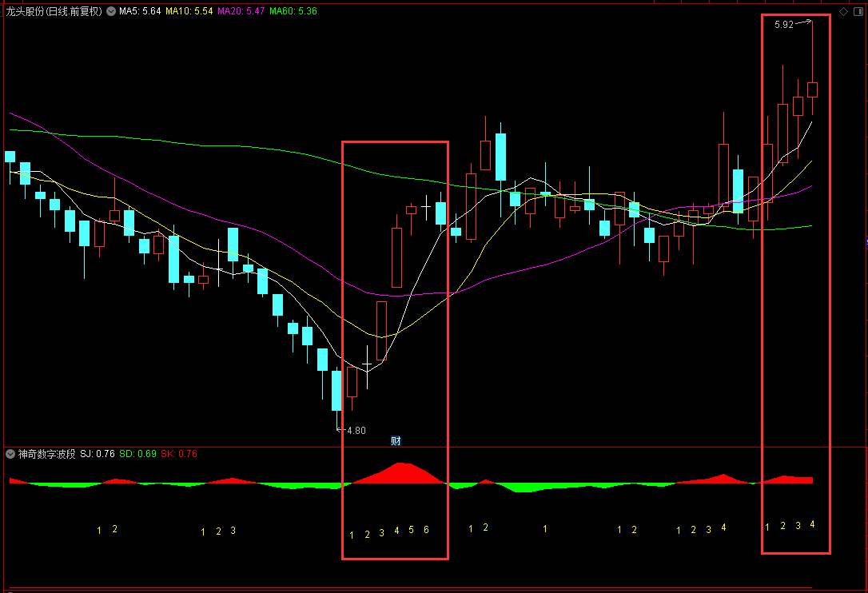Click the 龙头股份(日线.前复权) title text

pyautogui.click(x=54, y=11)
